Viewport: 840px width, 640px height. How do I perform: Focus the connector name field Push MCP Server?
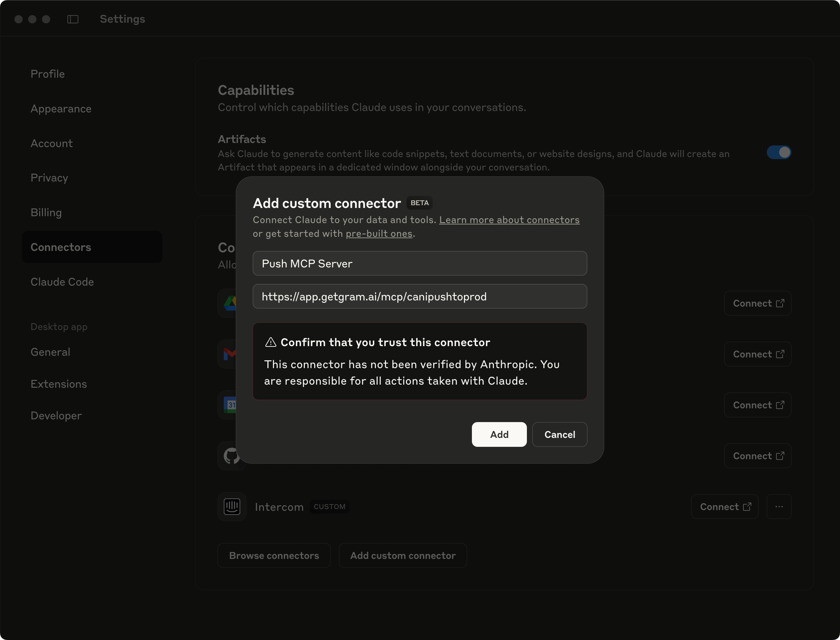point(420,263)
